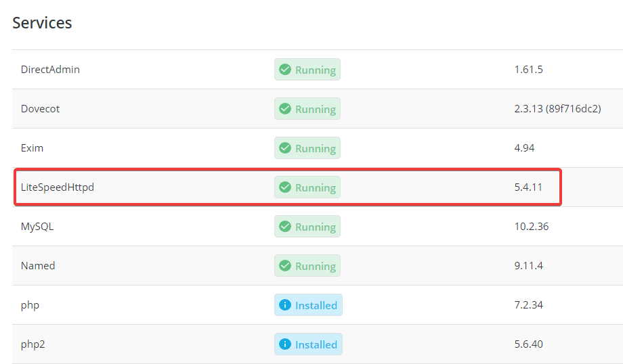Image resolution: width=623 pixels, height=364 pixels.
Task: Click the Installed badge for php
Action: tap(308, 305)
